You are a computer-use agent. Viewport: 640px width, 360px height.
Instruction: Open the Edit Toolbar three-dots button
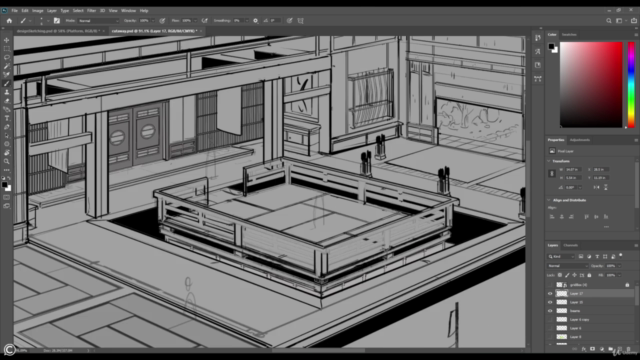tap(7, 170)
